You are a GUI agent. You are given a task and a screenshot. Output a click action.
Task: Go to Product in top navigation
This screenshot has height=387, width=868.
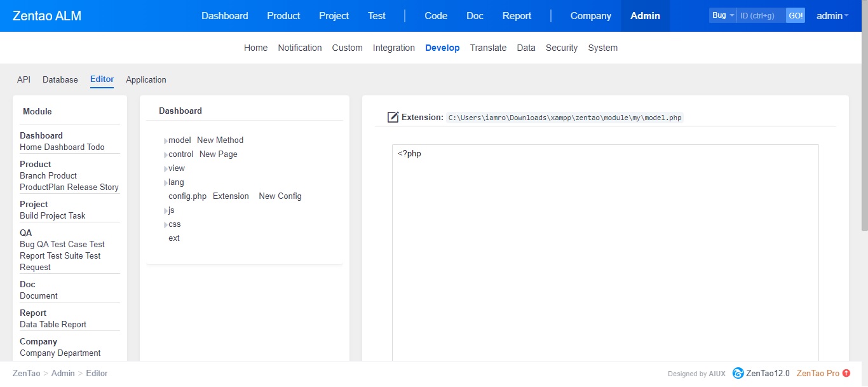click(x=283, y=16)
